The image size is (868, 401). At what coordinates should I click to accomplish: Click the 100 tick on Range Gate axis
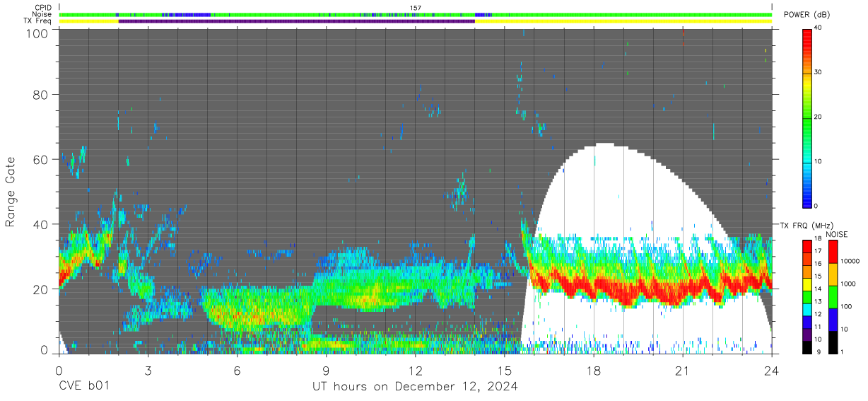coord(38,33)
